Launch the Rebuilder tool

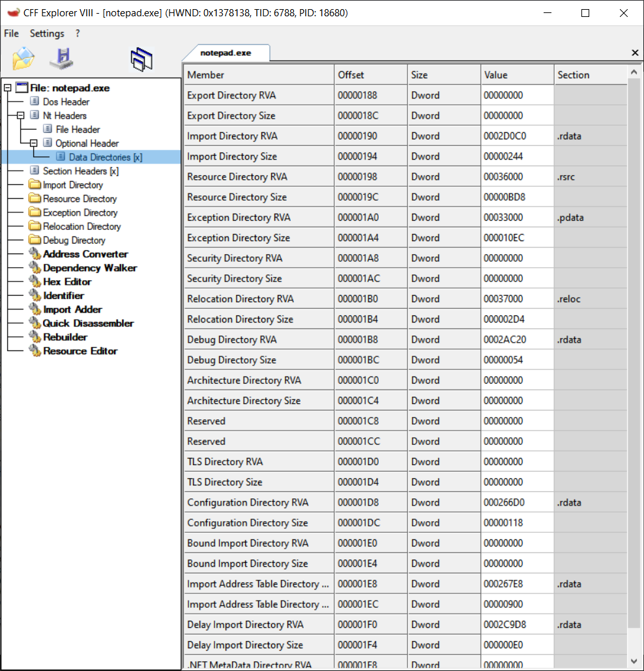pyautogui.click(x=65, y=337)
